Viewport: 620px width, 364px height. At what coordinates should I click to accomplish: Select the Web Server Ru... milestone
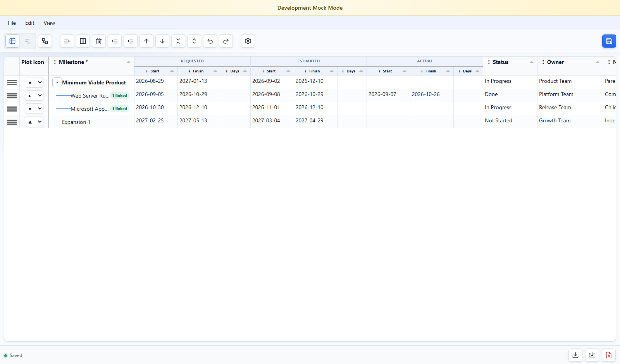tap(90, 96)
